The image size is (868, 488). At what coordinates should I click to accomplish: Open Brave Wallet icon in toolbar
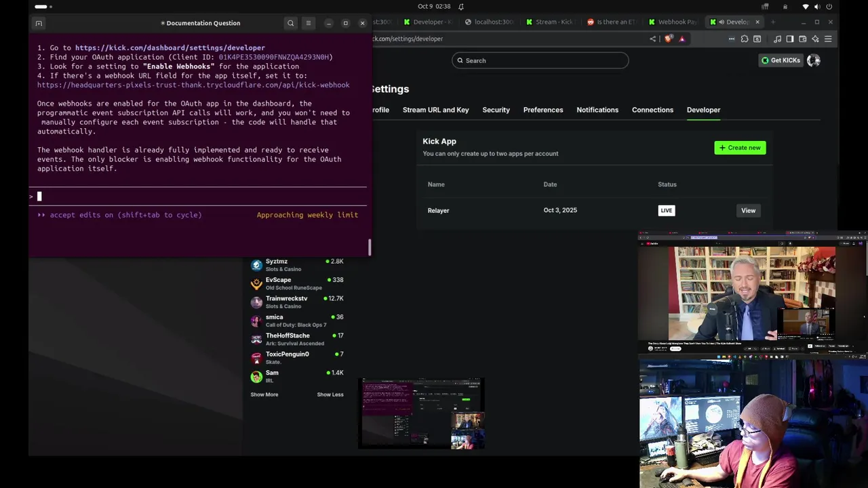pyautogui.click(x=803, y=39)
